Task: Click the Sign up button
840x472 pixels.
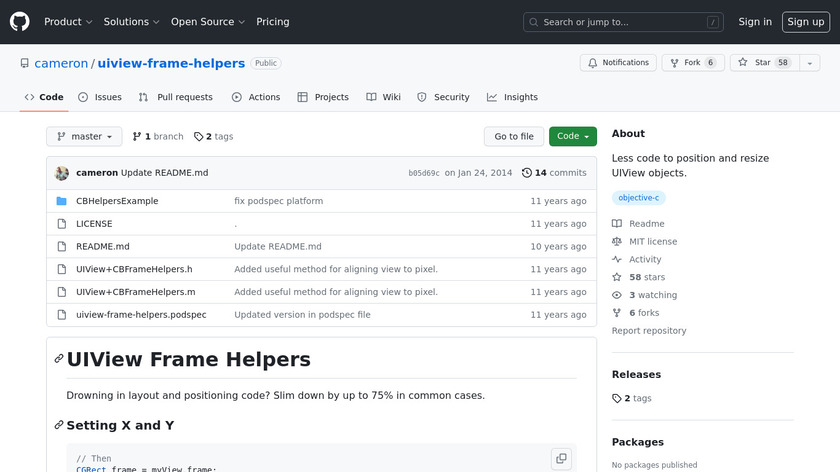Action: pos(806,22)
